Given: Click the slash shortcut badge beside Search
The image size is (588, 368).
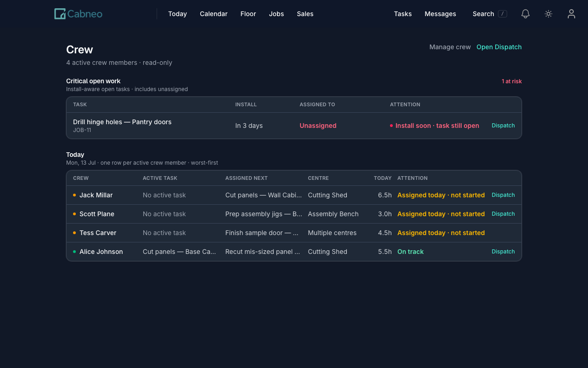Looking at the screenshot, I should pyautogui.click(x=503, y=14).
